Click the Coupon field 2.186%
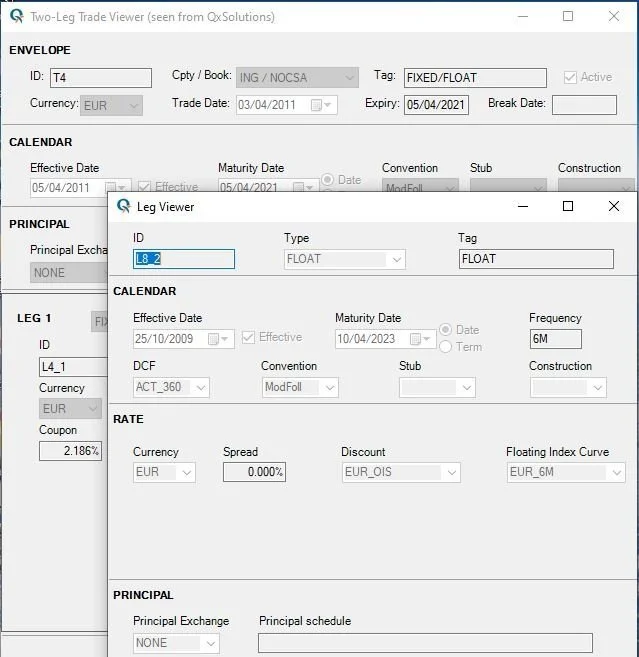This screenshot has width=639, height=657. [x=70, y=451]
